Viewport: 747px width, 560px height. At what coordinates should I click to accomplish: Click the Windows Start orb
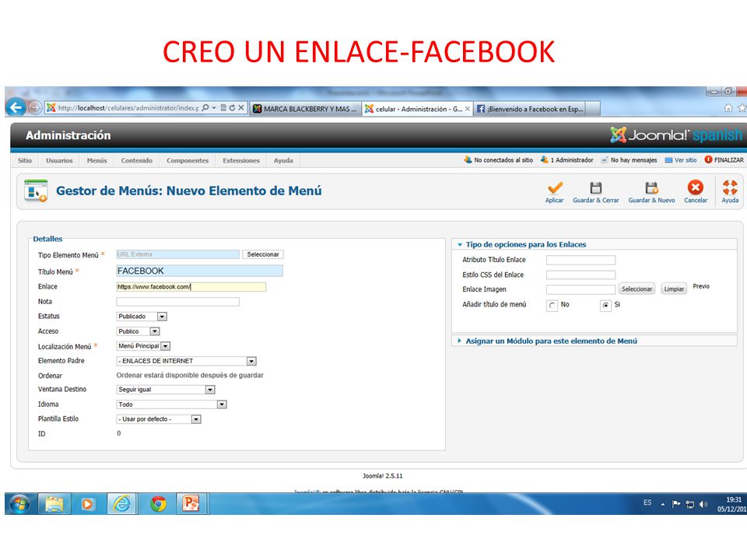pos(19,504)
